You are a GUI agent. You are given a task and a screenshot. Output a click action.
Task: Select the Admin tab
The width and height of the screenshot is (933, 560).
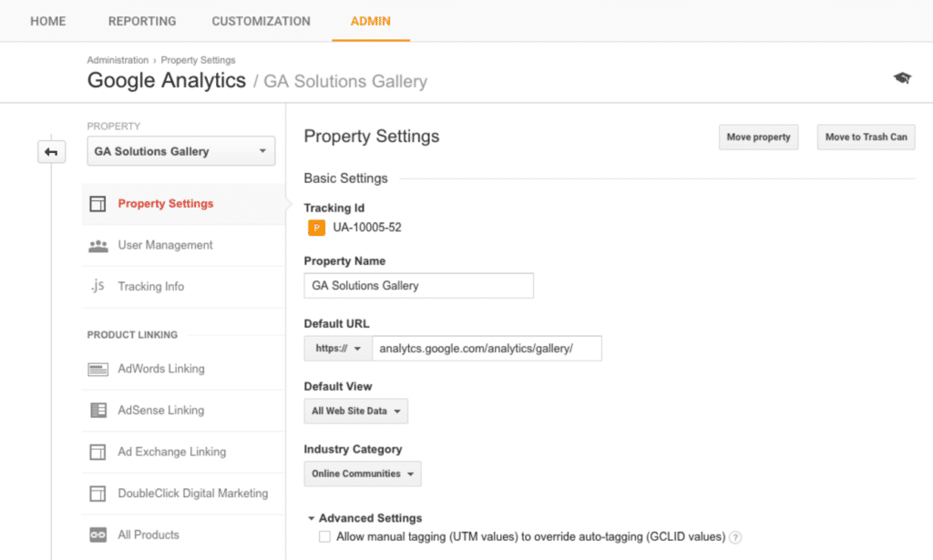371,22
